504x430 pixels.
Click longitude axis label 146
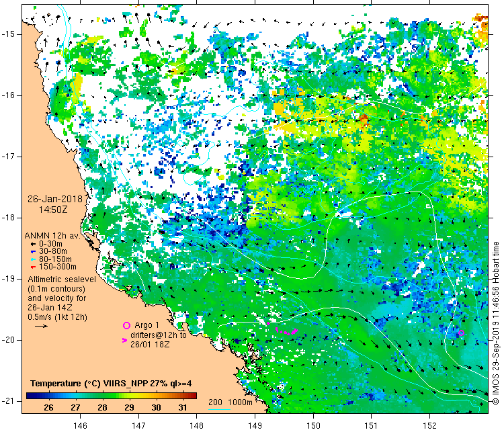(x=80, y=425)
